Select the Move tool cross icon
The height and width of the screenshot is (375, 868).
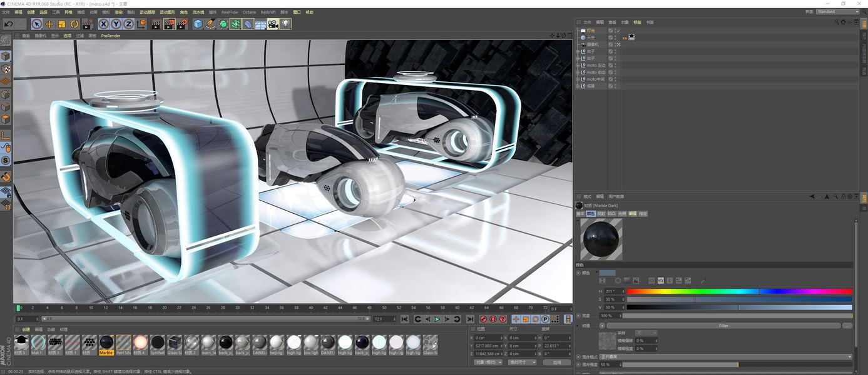[x=49, y=24]
